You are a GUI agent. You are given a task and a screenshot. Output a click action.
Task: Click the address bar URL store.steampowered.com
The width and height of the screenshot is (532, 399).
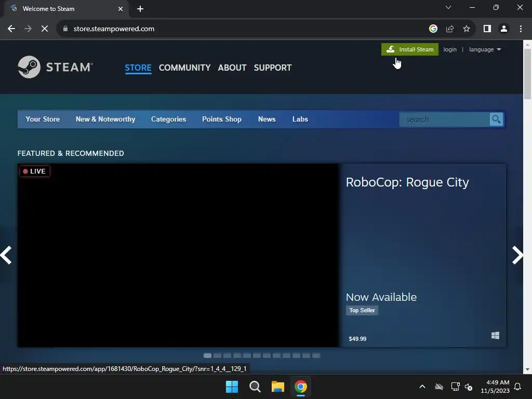(x=114, y=29)
